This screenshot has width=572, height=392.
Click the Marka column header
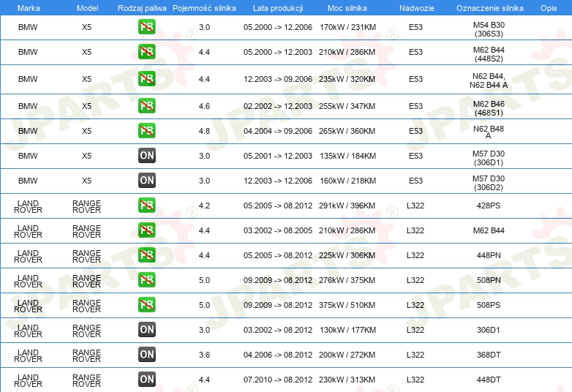[29, 8]
